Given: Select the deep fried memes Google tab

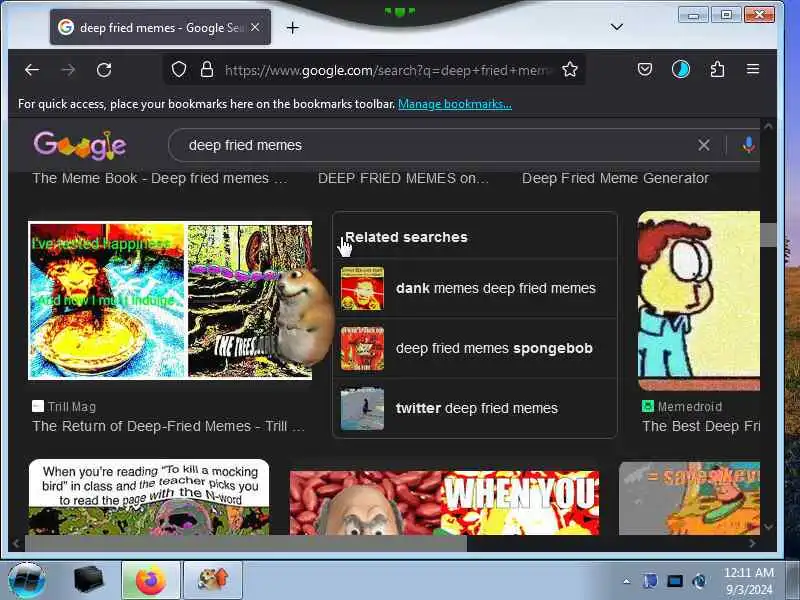Looking at the screenshot, I should [160, 27].
